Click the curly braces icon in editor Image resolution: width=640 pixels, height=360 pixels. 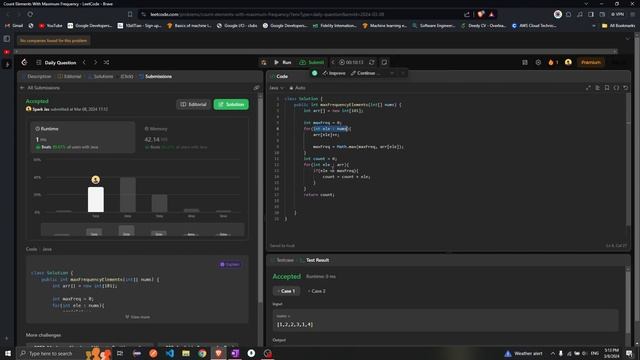click(616, 88)
